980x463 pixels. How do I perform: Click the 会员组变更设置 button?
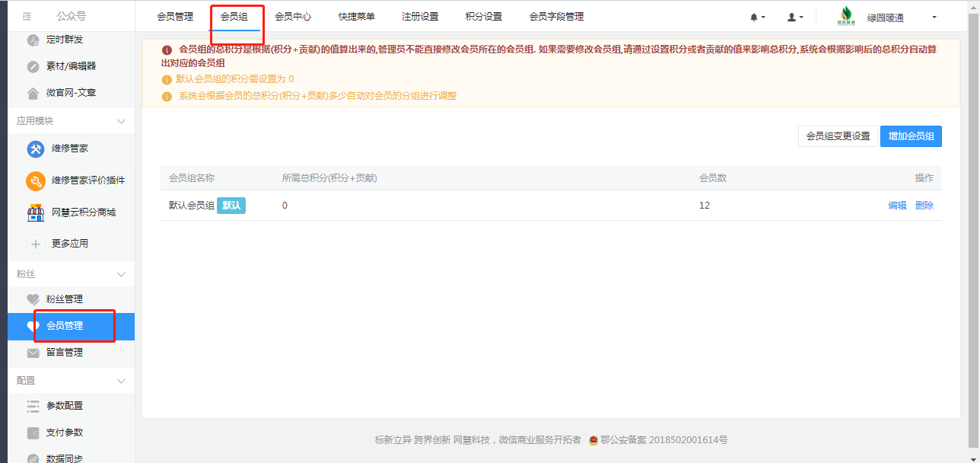coord(838,136)
